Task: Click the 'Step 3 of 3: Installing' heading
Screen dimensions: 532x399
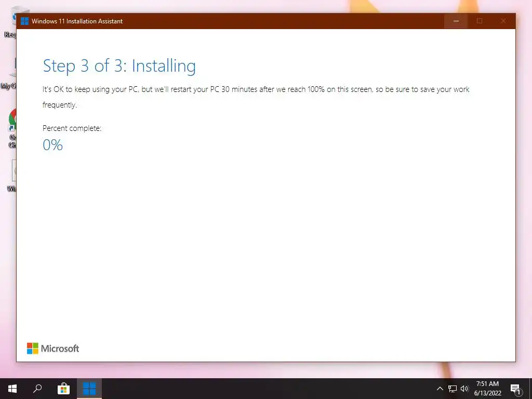Action: click(x=119, y=66)
